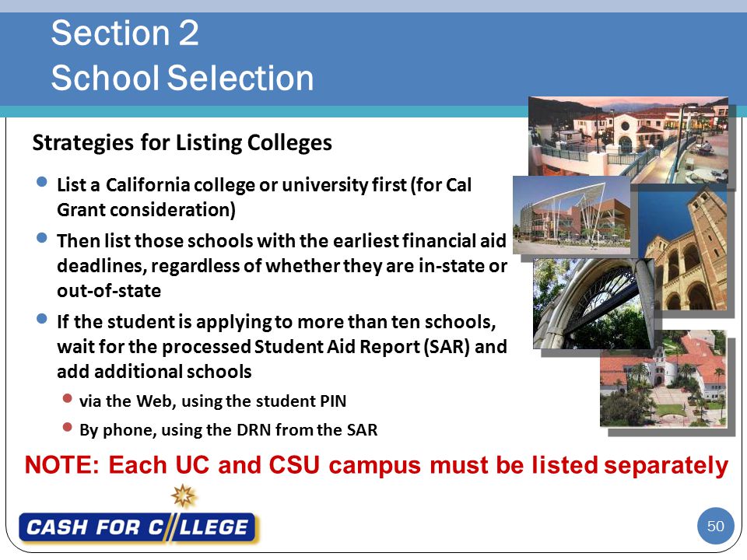Click the 'School Selection' heading

(x=182, y=78)
